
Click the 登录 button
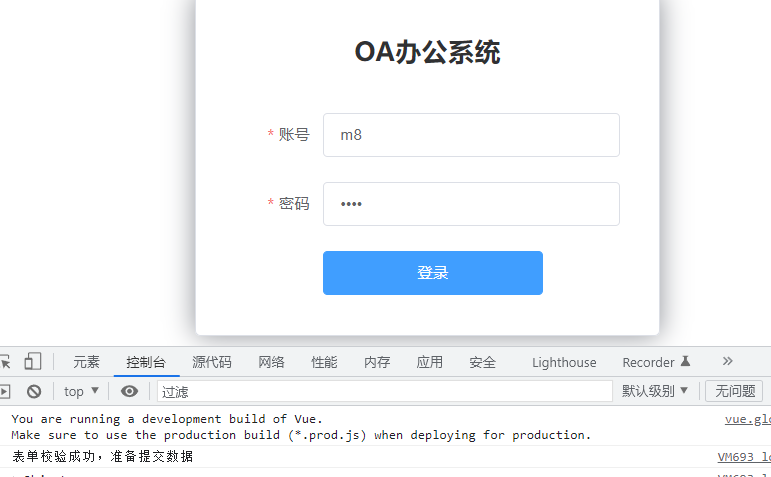tap(432, 273)
